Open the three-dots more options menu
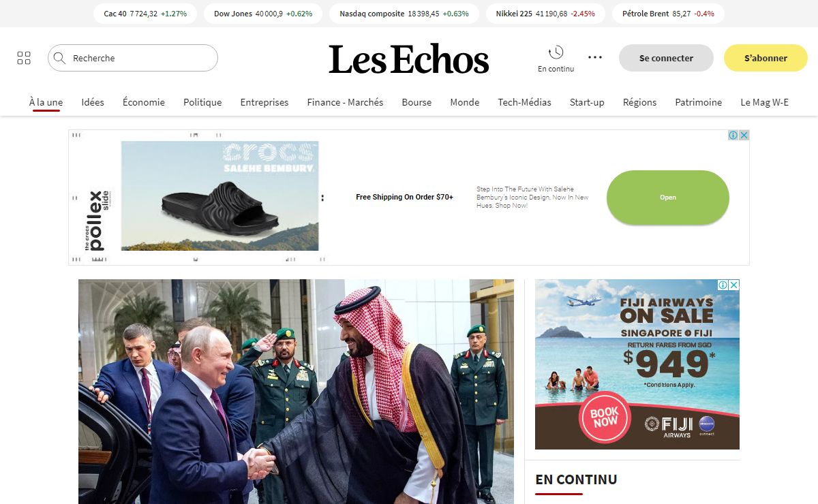Screen dimensions: 818x504 click(595, 58)
